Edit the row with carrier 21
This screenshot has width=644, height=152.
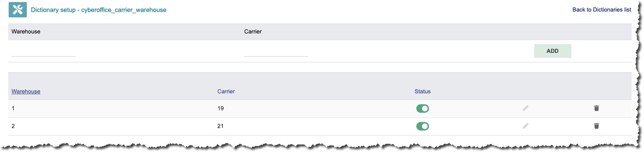[x=525, y=126]
